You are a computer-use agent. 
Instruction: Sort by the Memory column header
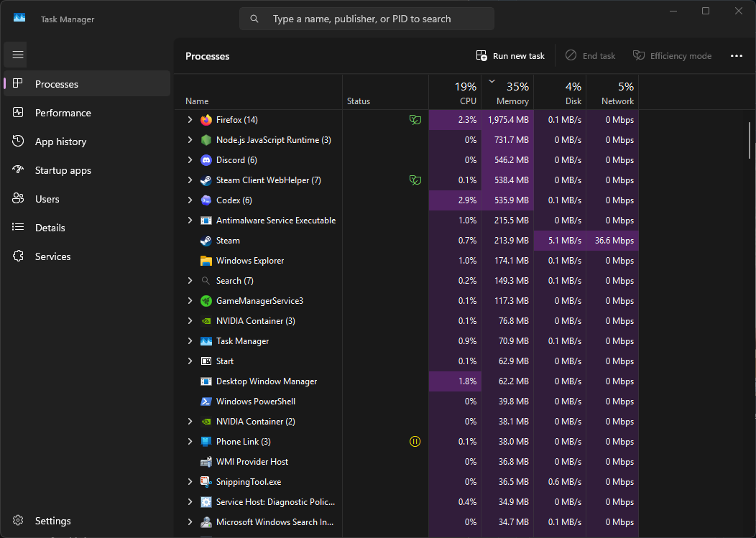pyautogui.click(x=507, y=92)
